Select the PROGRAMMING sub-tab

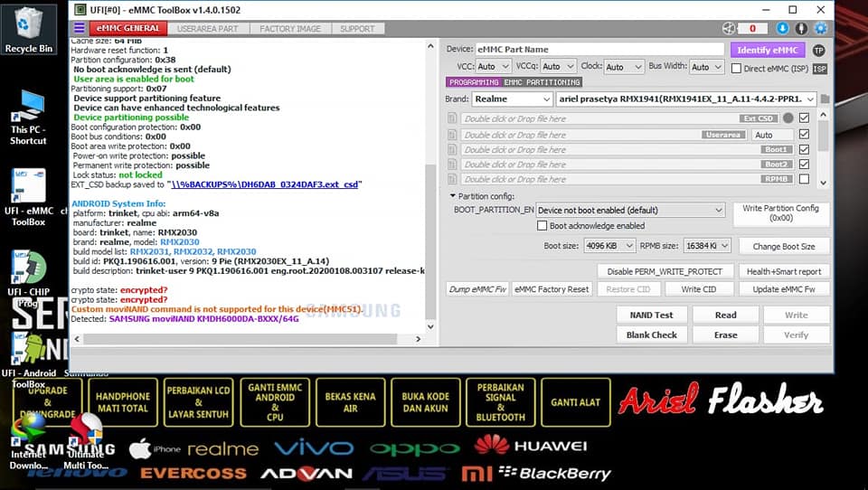[474, 82]
